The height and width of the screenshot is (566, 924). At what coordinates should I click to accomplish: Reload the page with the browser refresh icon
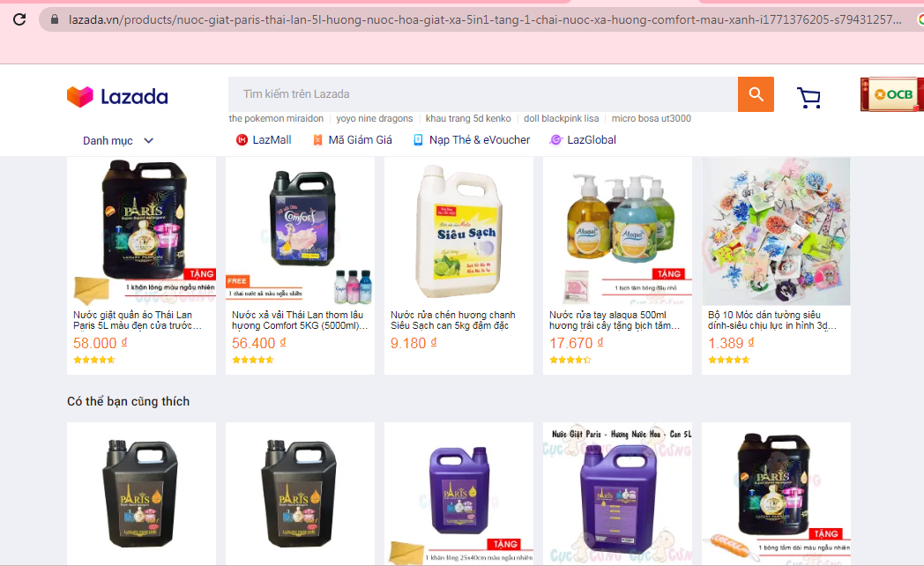click(x=19, y=19)
